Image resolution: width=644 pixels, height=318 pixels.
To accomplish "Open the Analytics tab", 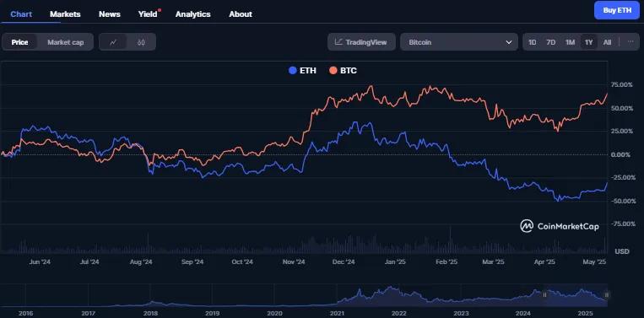I will tap(193, 14).
